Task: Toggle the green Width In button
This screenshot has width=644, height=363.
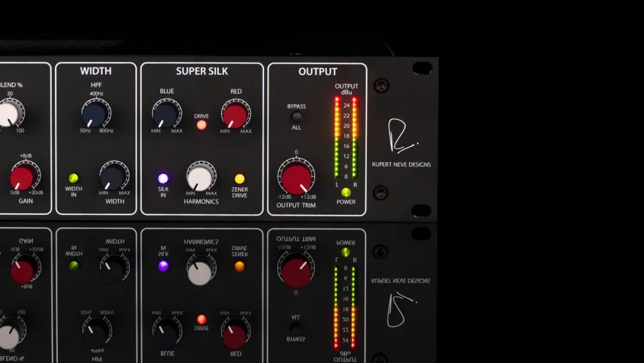Action: coord(73,178)
